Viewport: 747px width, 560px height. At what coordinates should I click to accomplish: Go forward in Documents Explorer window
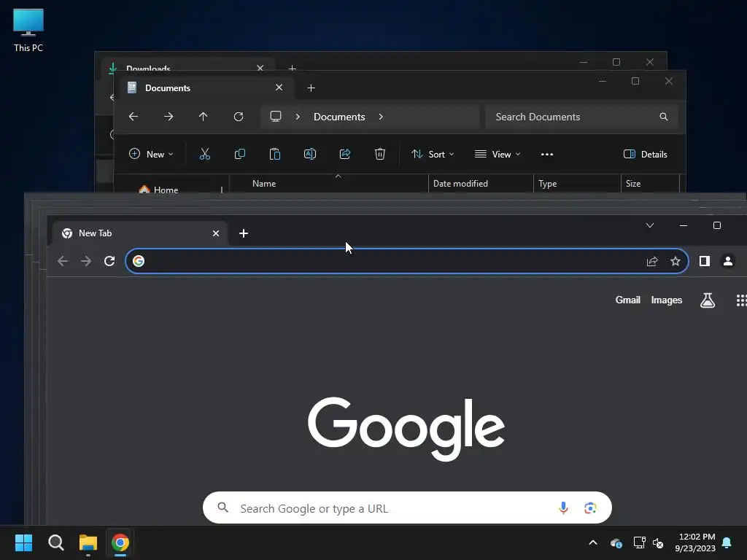[x=169, y=117]
